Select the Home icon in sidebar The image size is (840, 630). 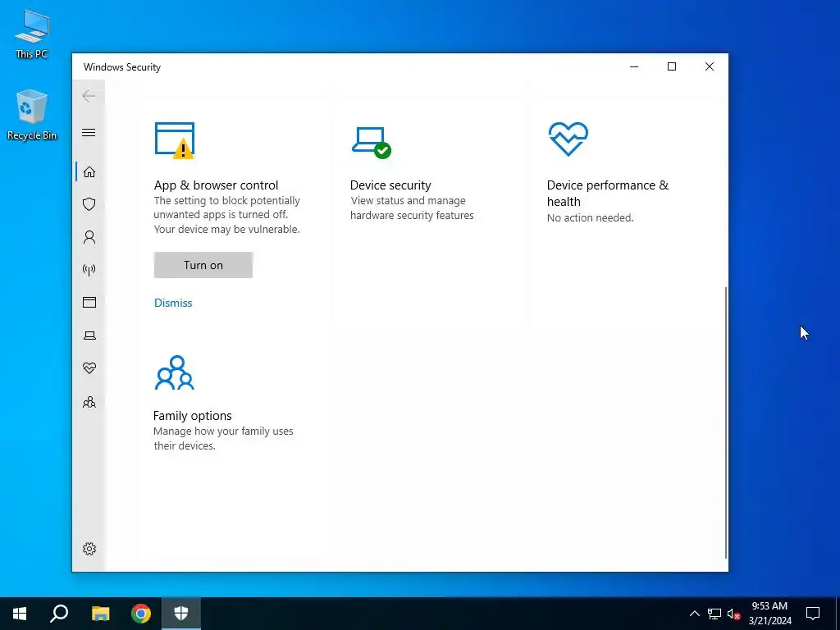click(89, 172)
